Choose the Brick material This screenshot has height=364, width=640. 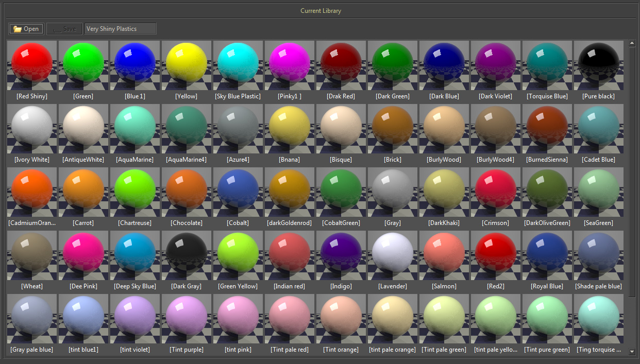(x=393, y=129)
